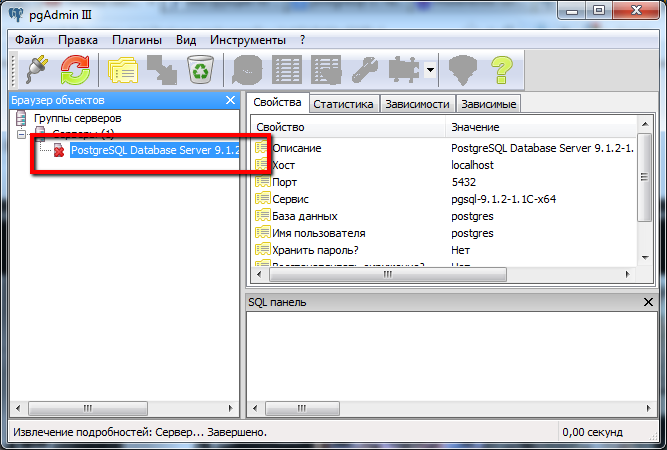Click the 5432 port value

[x=464, y=182]
